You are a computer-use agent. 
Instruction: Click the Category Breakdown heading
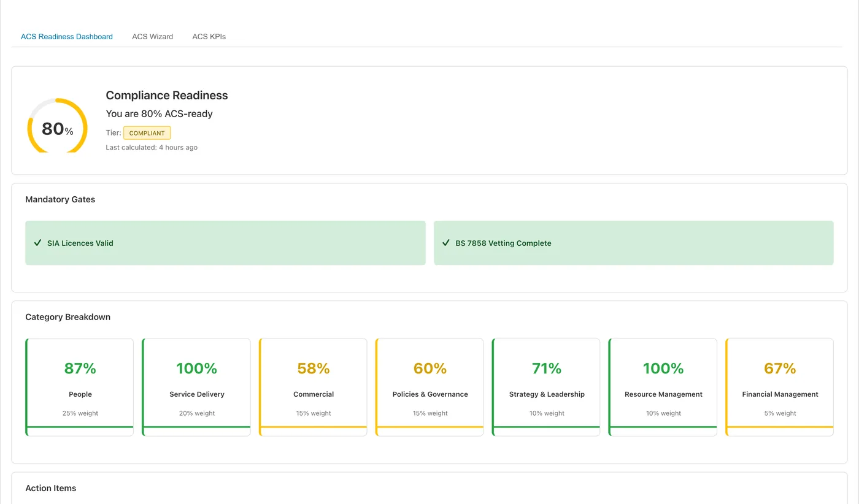tap(67, 317)
